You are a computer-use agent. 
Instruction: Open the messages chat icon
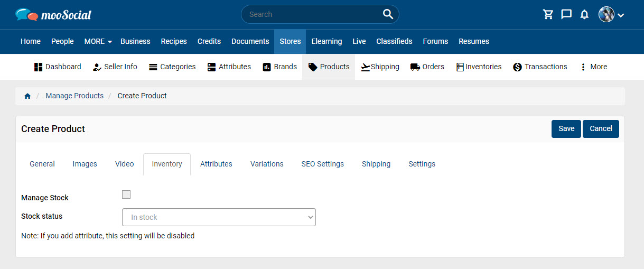pyautogui.click(x=566, y=14)
